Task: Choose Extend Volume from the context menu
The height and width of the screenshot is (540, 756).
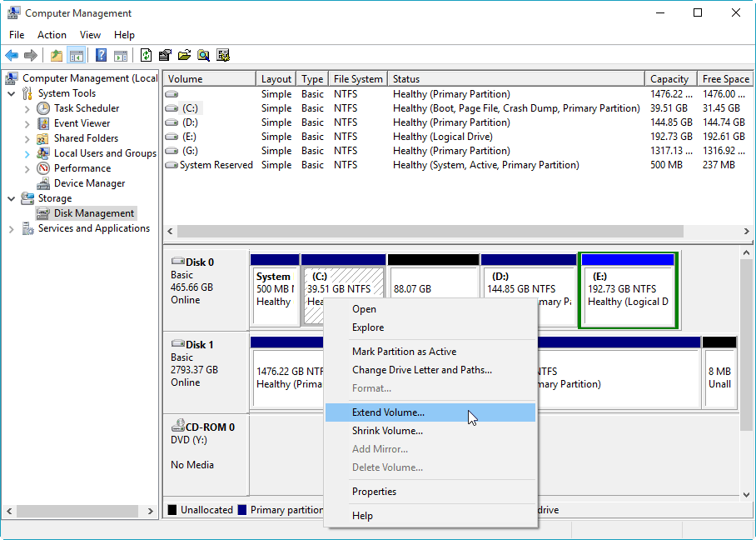Action: pyautogui.click(x=388, y=412)
